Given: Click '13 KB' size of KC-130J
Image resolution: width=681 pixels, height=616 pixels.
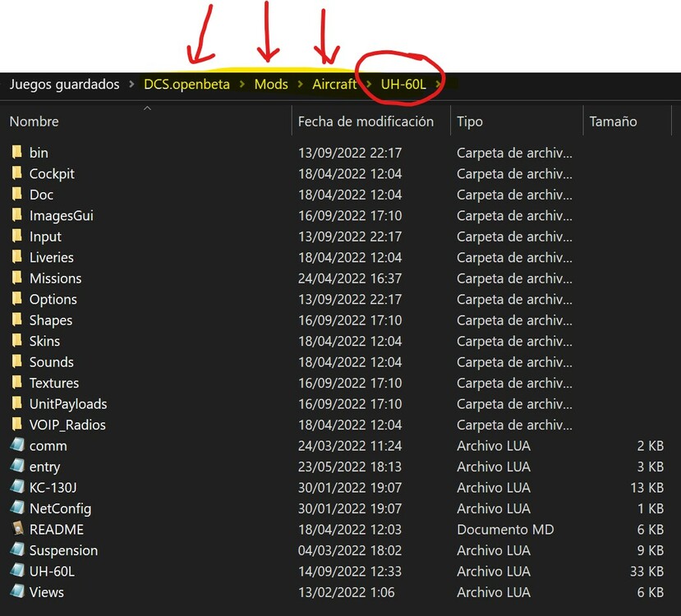Looking at the screenshot, I should [646, 488].
